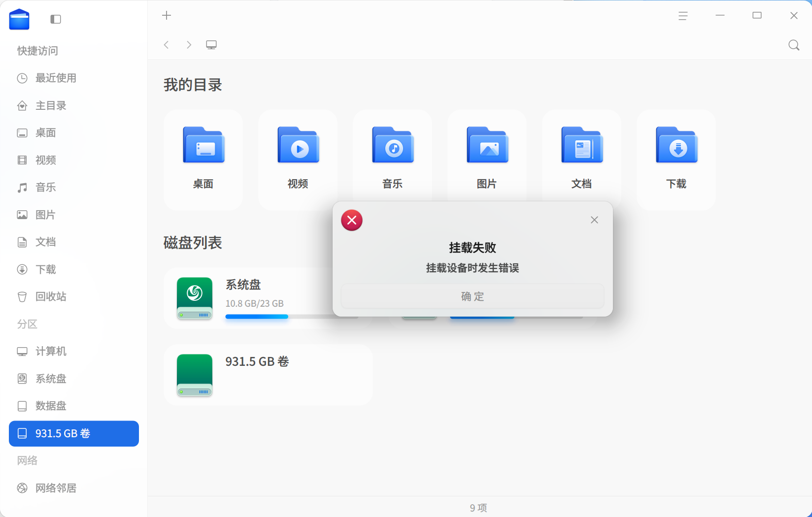Click the 磁盘列表 heading
The width and height of the screenshot is (812, 517).
(x=193, y=243)
